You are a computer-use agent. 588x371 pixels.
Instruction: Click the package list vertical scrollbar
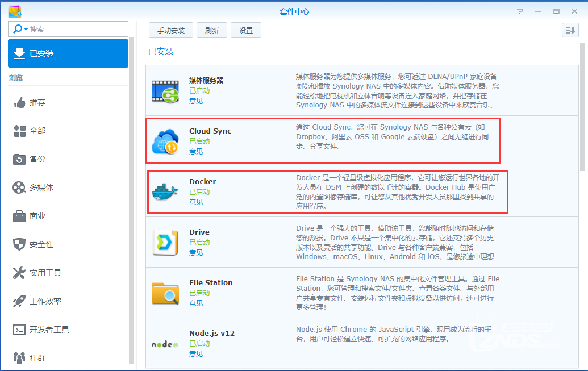point(582,107)
